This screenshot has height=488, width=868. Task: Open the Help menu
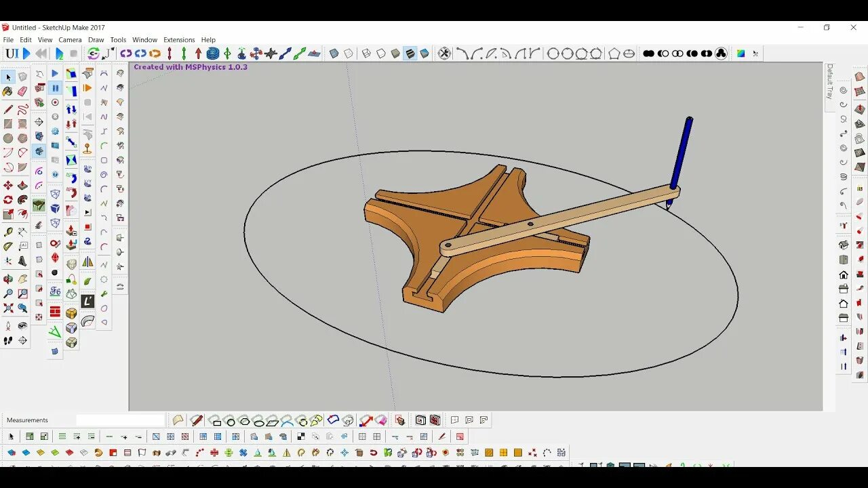click(x=208, y=40)
